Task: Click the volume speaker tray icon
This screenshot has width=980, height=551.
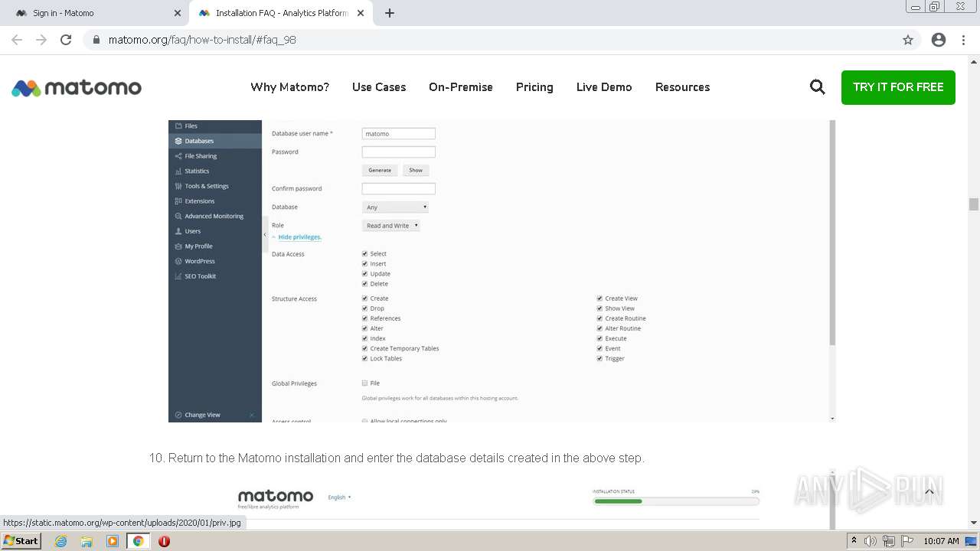Action: 871,541
